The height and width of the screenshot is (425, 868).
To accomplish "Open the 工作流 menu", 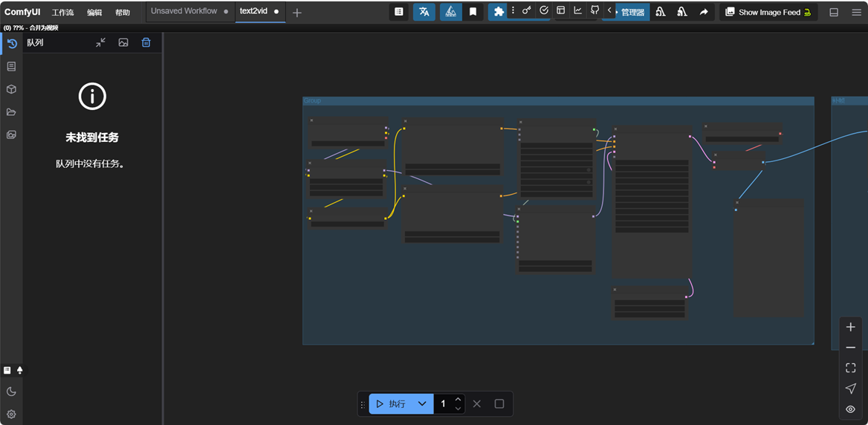I will 62,13.
